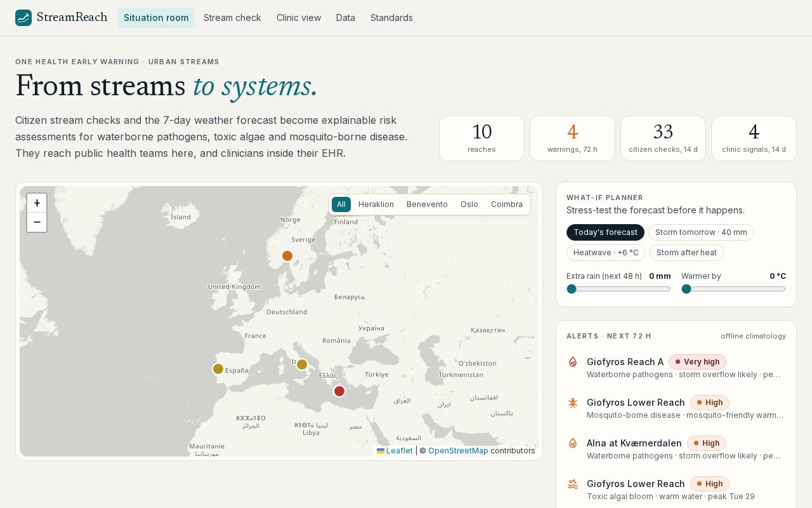812x508 pixels.
Task: Click the 4 clinic signals card
Action: click(x=754, y=138)
